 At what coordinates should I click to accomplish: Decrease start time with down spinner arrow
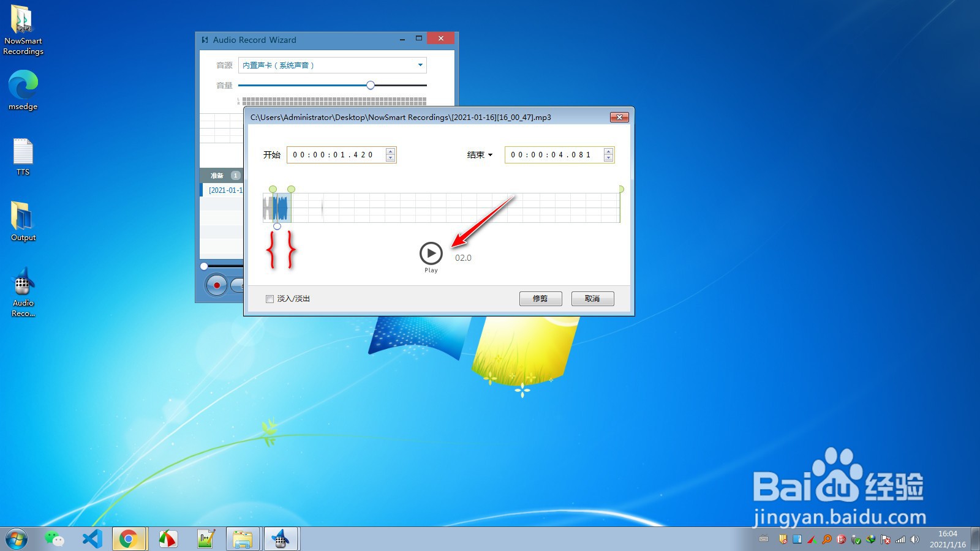click(x=391, y=159)
